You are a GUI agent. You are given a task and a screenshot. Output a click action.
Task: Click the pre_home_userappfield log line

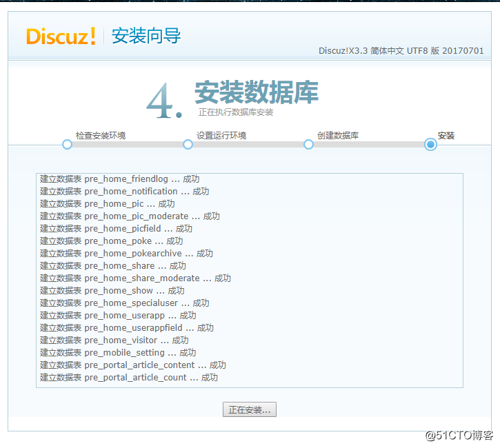(127, 328)
